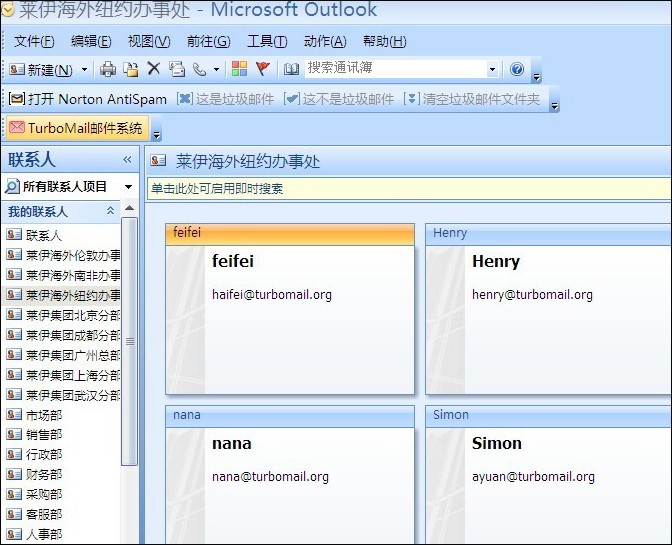This screenshot has width=672, height=545.
Task: Select 莱伊集团武汉分部 folder
Action: pos(63,395)
